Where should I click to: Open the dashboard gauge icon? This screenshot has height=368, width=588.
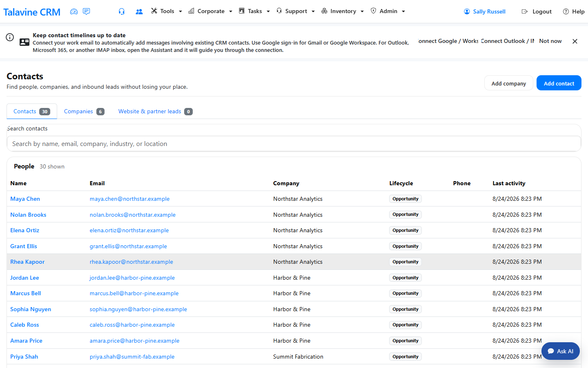click(x=74, y=11)
